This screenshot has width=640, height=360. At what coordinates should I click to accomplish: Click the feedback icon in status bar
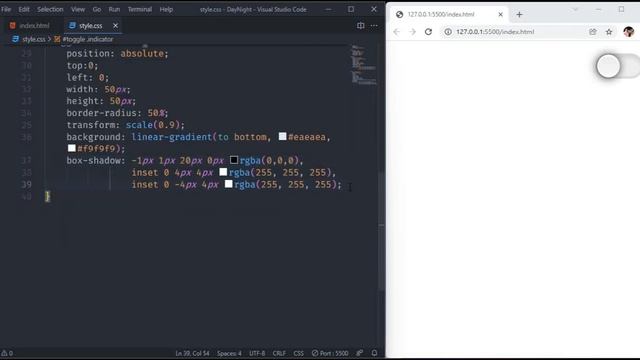(360, 353)
